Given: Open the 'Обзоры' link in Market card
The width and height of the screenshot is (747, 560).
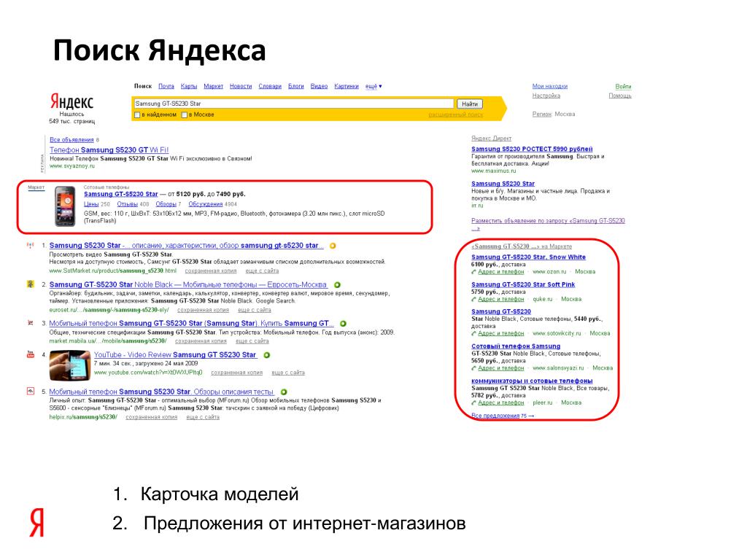Looking at the screenshot, I should (166, 204).
